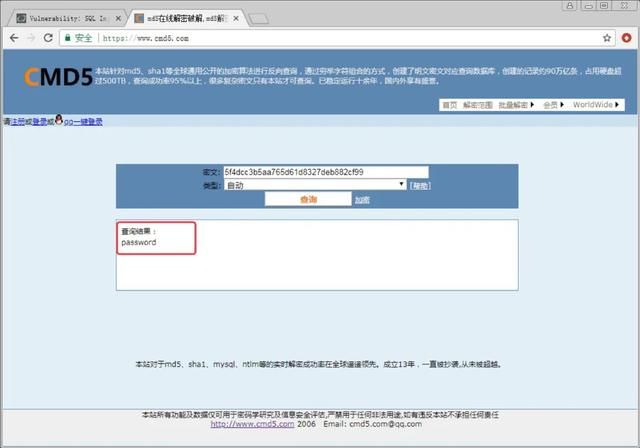
Task: Open the 类型 (type) dropdown
Action: click(x=314, y=185)
